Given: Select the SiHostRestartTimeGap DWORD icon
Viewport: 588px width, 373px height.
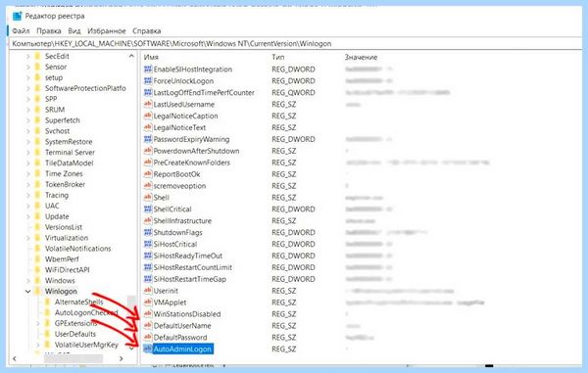Looking at the screenshot, I should pos(148,279).
